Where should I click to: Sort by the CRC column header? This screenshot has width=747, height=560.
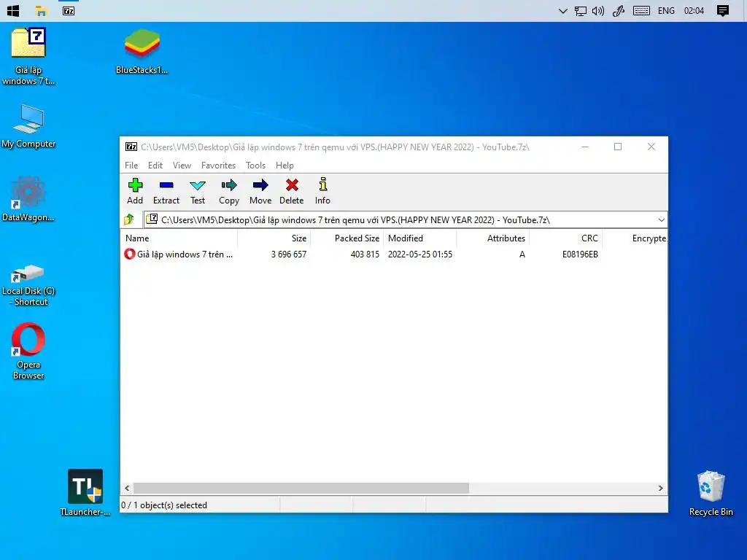point(566,238)
